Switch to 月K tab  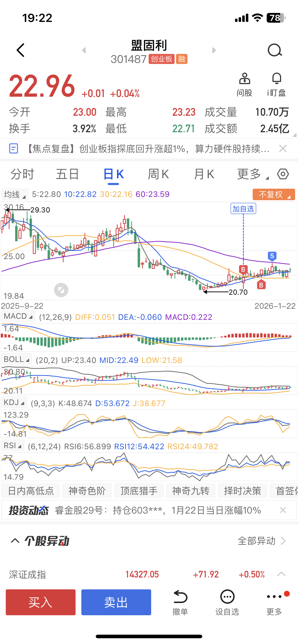[204, 174]
